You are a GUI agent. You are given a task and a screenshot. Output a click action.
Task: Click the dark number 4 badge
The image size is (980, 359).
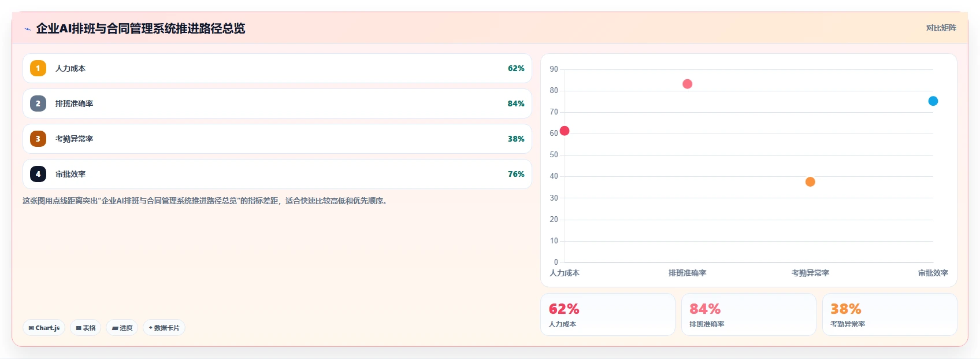point(38,174)
